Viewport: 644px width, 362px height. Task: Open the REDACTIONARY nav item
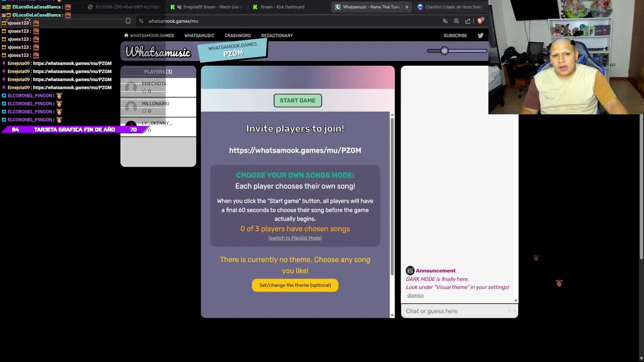[x=277, y=36]
